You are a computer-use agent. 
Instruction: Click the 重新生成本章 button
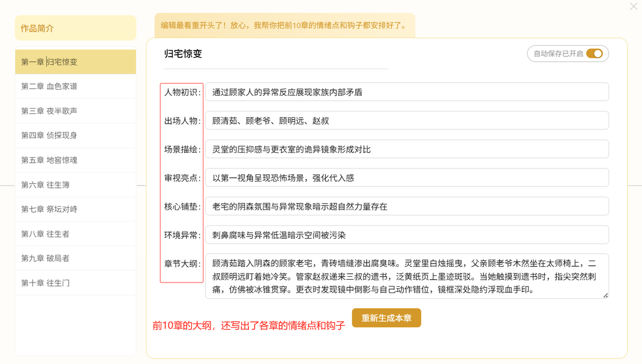387,318
